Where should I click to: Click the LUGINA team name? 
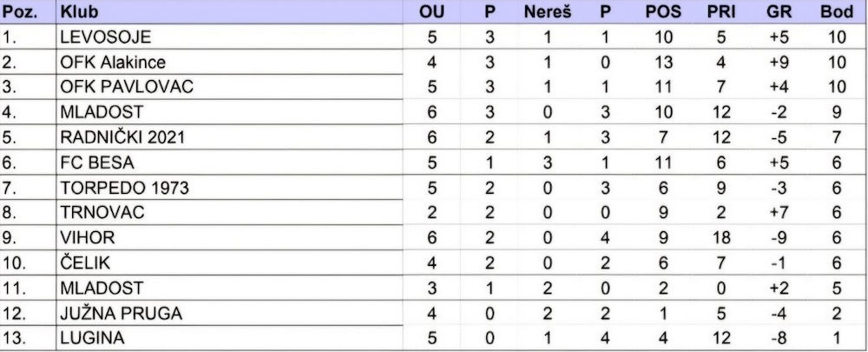(91, 337)
